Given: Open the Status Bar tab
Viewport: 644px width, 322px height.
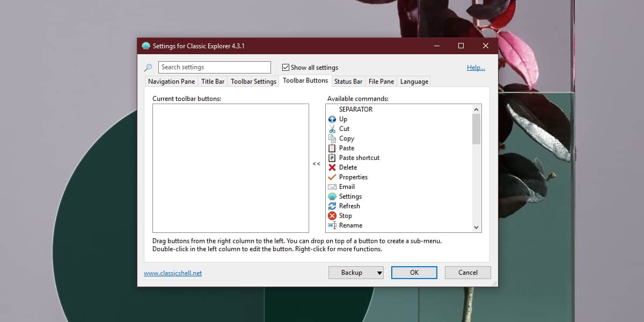Looking at the screenshot, I should (x=348, y=82).
